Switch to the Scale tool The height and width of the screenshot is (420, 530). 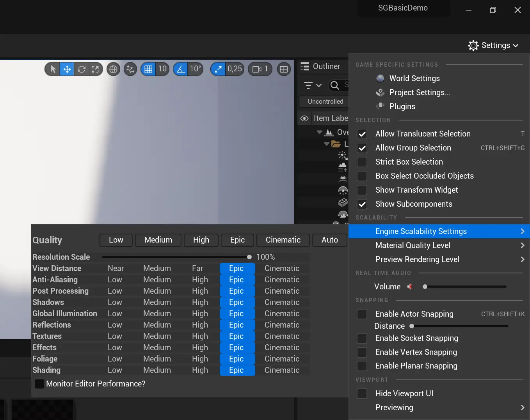(x=96, y=69)
